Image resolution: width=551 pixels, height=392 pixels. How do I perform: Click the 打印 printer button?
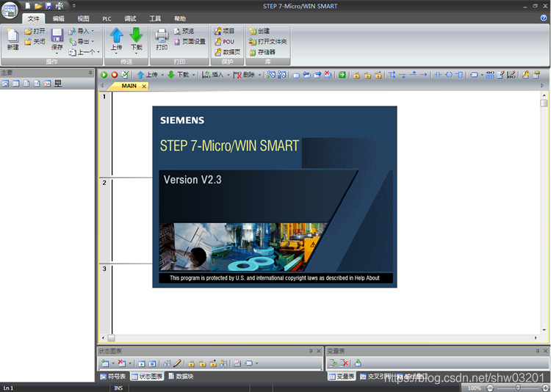pos(162,39)
